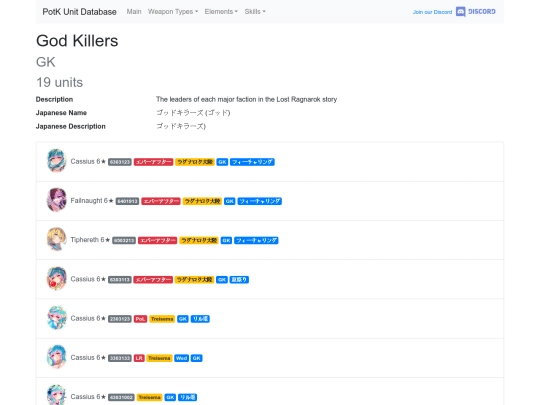Click avatar of Cassius holding red apple
The height and width of the screenshot is (405, 540).
[56, 278]
